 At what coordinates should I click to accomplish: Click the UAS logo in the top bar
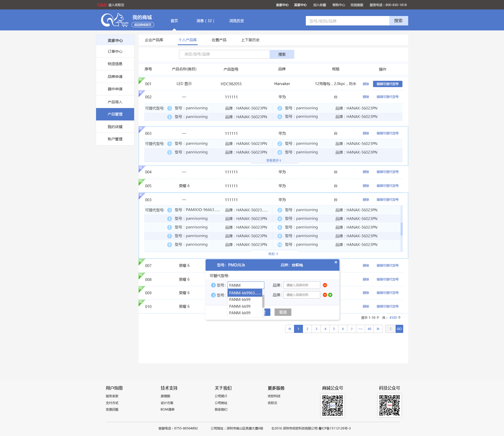[x=102, y=5]
